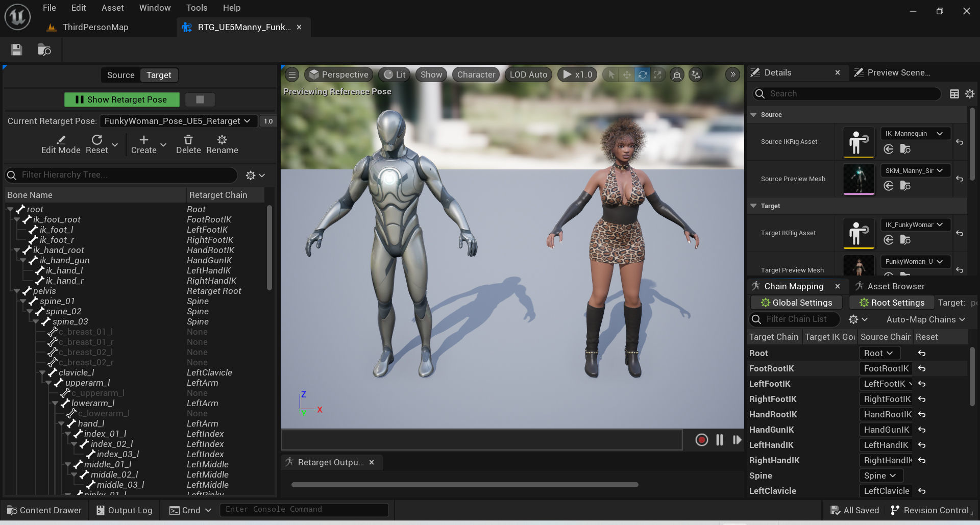Open the Output Log
The height and width of the screenshot is (525, 980).
point(125,510)
